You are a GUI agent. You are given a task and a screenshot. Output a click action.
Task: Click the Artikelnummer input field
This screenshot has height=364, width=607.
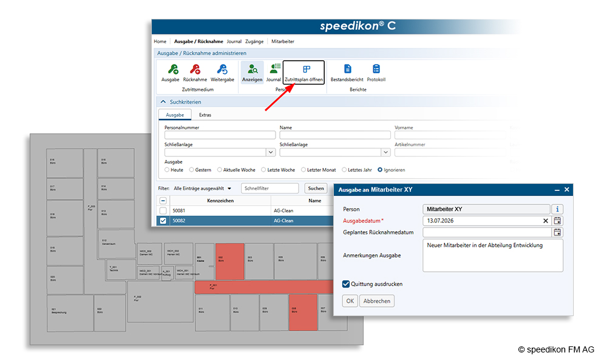[450, 152]
